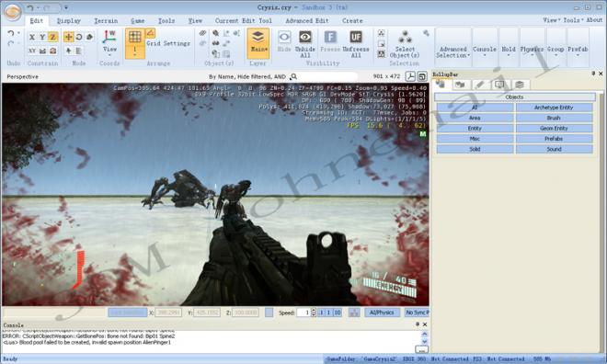
Task: Toggle the Z axis constraint
Action: click(53, 37)
